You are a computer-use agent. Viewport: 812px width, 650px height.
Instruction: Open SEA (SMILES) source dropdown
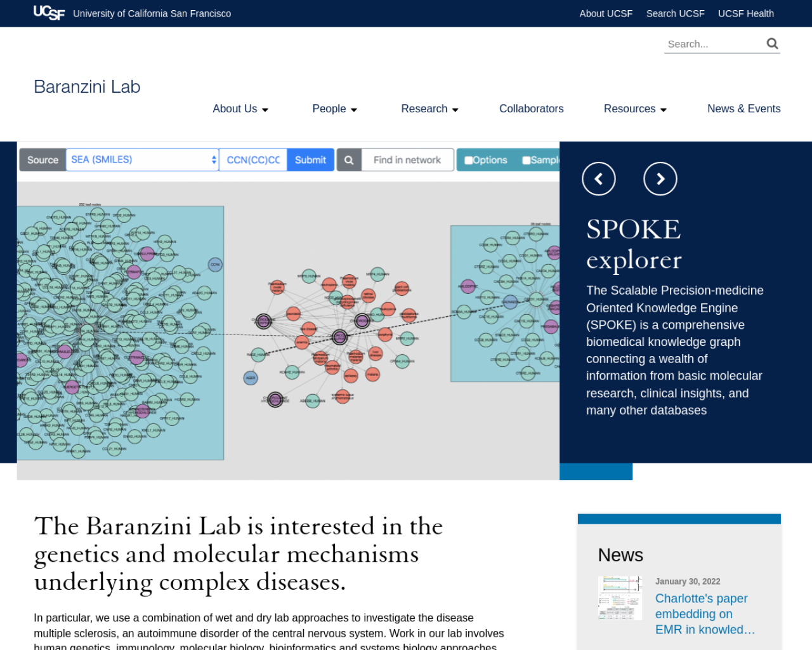point(143,160)
